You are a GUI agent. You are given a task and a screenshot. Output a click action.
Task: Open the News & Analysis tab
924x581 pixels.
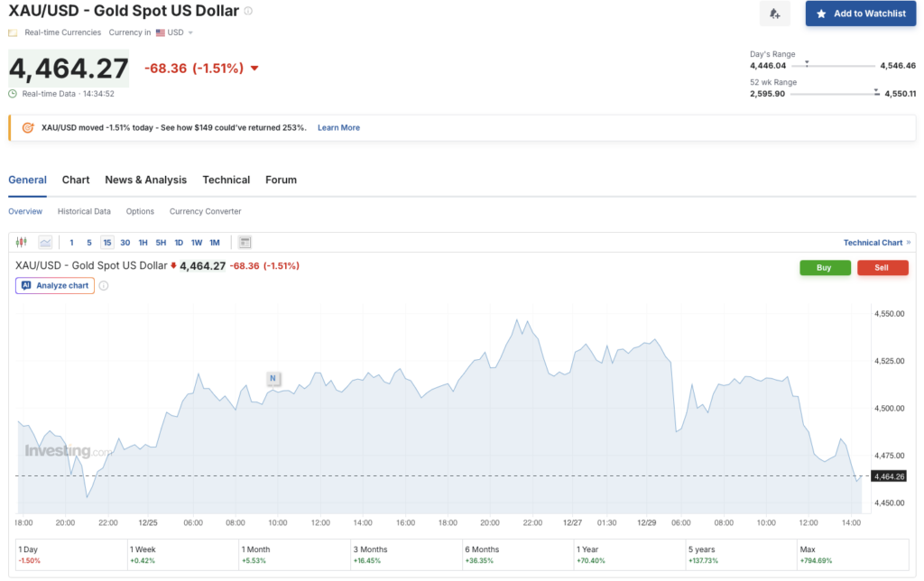pos(145,180)
